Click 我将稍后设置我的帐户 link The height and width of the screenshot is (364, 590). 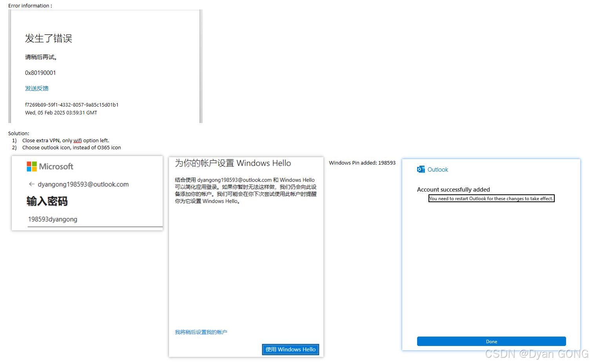coord(201,332)
